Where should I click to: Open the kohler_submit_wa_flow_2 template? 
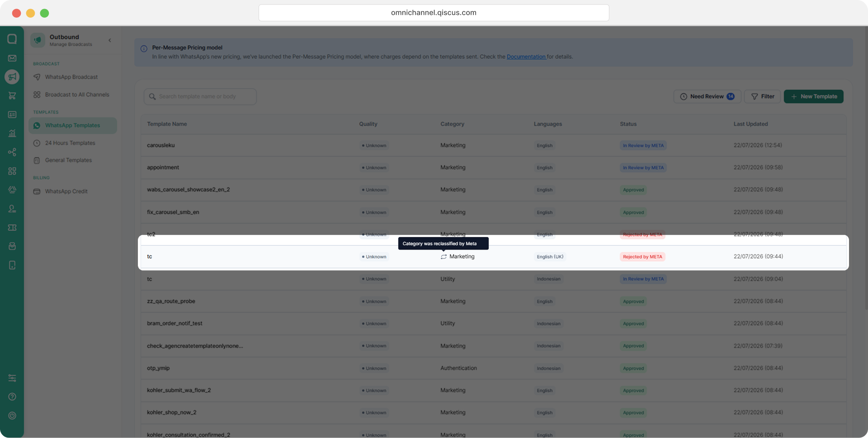[x=493, y=390]
